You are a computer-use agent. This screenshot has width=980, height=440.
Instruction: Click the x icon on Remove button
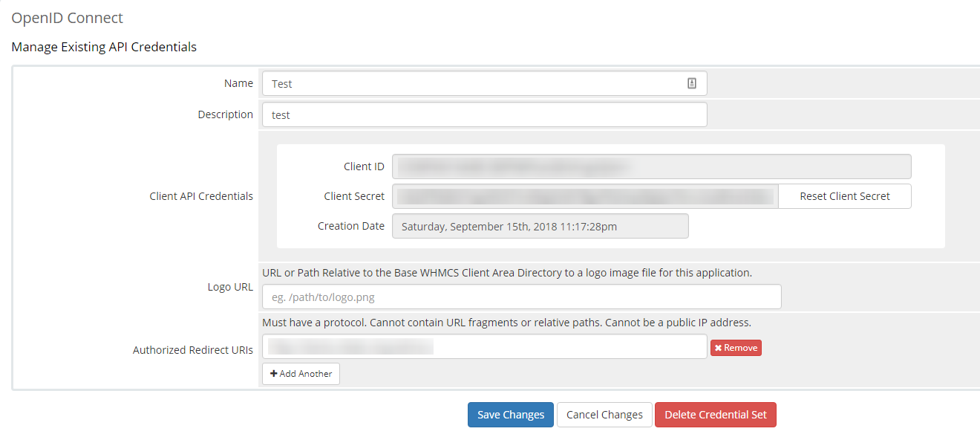[x=718, y=348]
